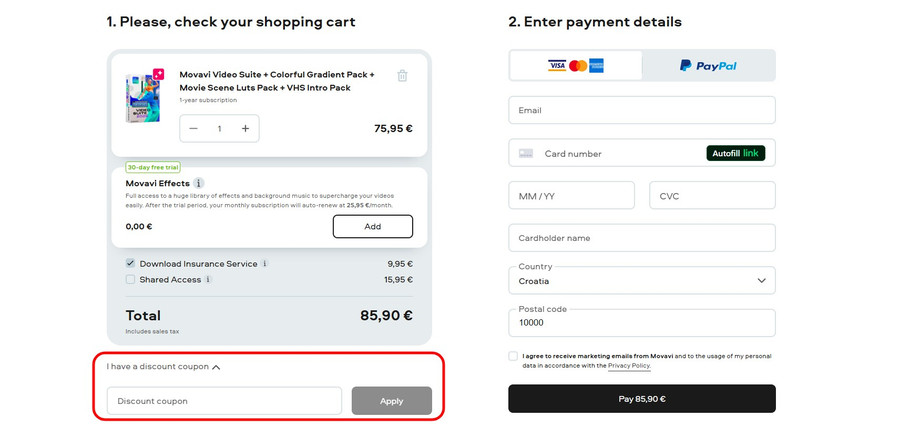Select the credit card payment tab

point(575,66)
